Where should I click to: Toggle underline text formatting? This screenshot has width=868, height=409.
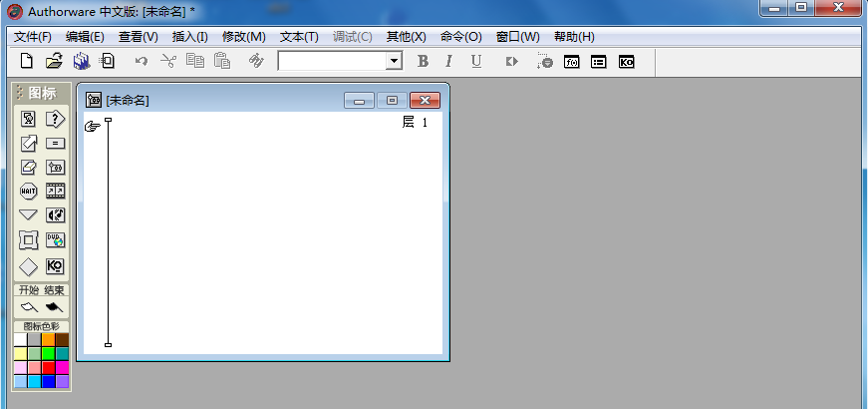(x=476, y=62)
